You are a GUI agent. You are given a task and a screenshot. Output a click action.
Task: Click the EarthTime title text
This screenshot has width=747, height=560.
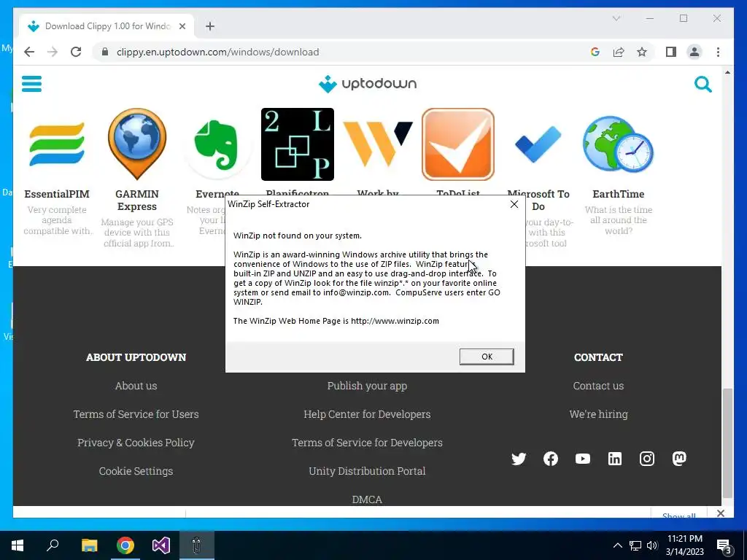coord(619,194)
